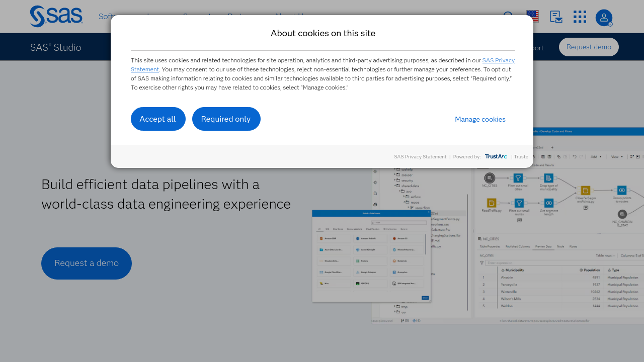Click the Truste link in footer
Viewport: 644px width, 362px height.
tap(521, 157)
